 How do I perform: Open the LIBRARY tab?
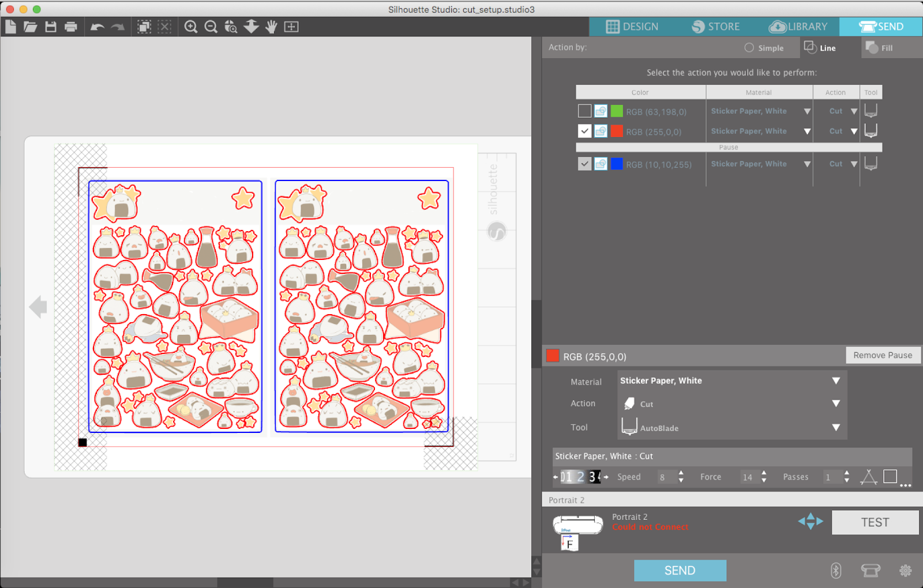coord(798,27)
